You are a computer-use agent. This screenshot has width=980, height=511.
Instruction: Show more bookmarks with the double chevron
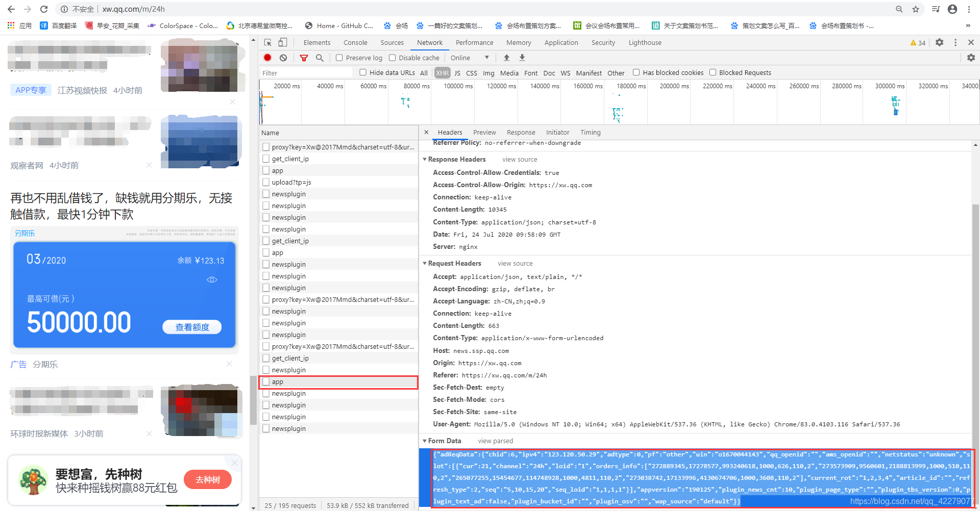968,25
